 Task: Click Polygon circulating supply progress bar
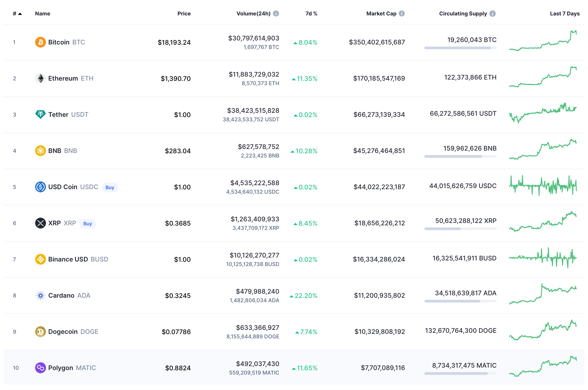coord(460,374)
